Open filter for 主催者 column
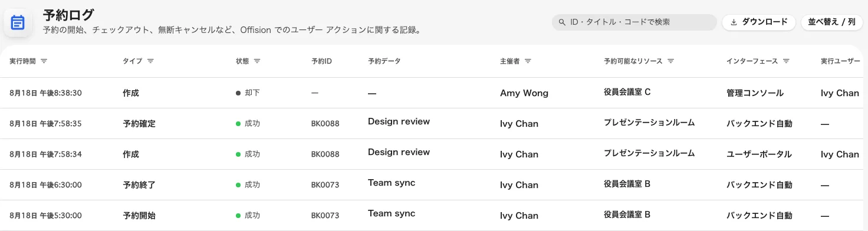The height and width of the screenshot is (231, 868). pyautogui.click(x=528, y=61)
